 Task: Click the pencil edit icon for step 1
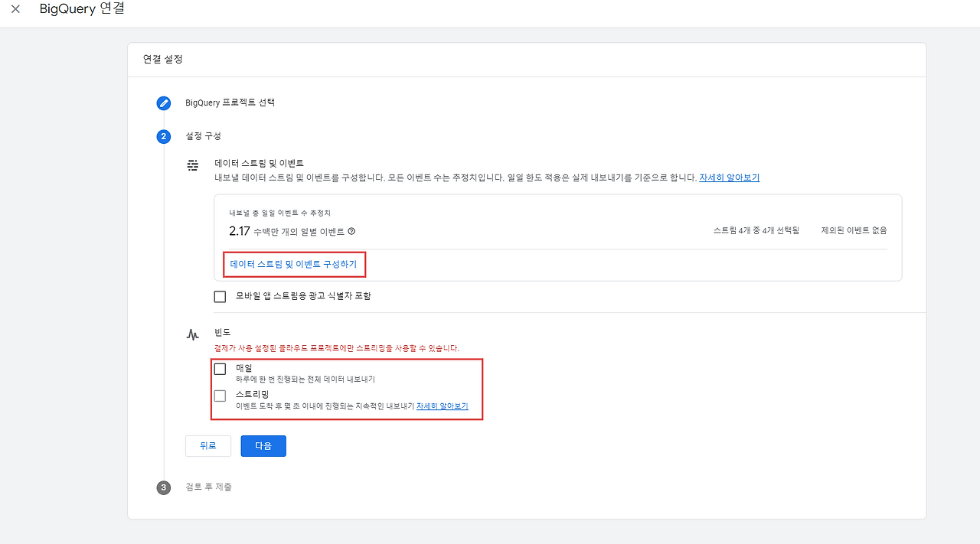pos(163,103)
